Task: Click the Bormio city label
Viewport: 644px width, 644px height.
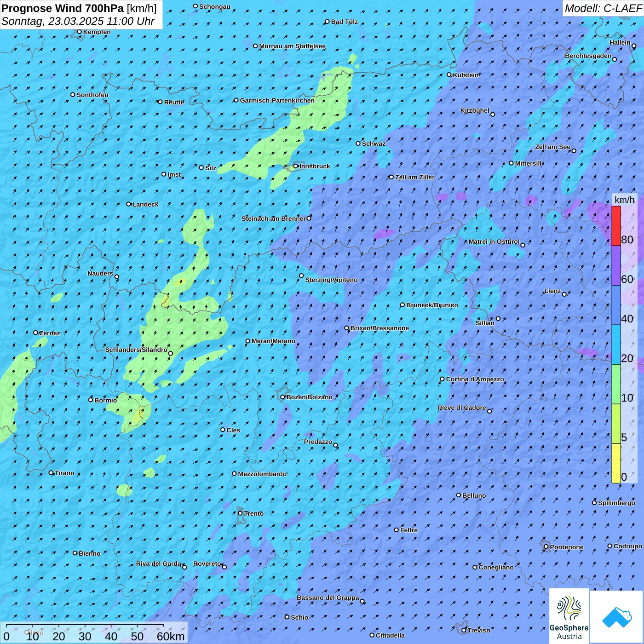Action: tap(106, 400)
